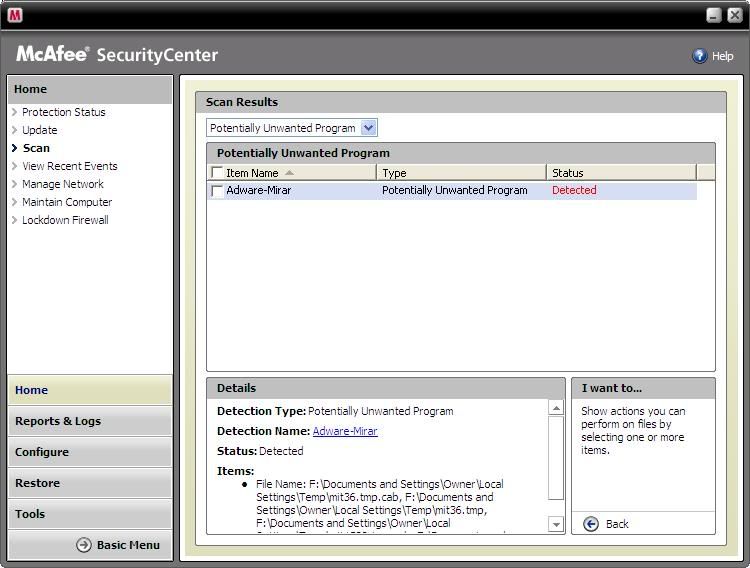Click the McAfee M logo icon in title bar
The width and height of the screenshot is (750, 568).
(x=15, y=15)
